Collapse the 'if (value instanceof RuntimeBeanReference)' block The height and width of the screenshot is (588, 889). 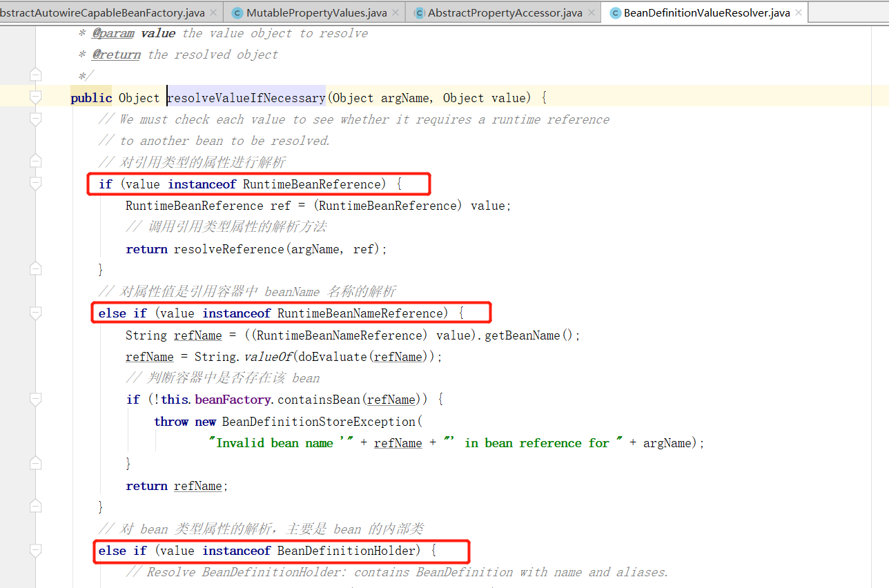pos(36,184)
